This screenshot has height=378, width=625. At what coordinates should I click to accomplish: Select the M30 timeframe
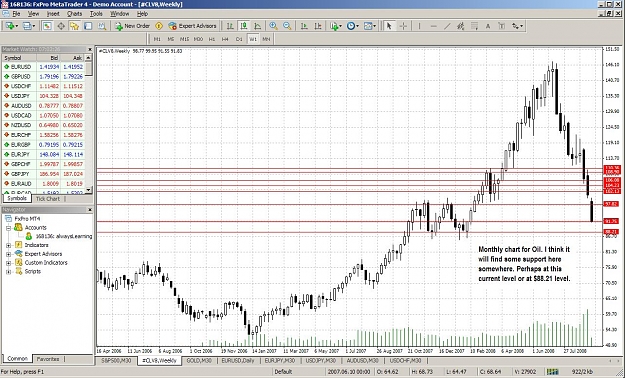[x=198, y=39]
